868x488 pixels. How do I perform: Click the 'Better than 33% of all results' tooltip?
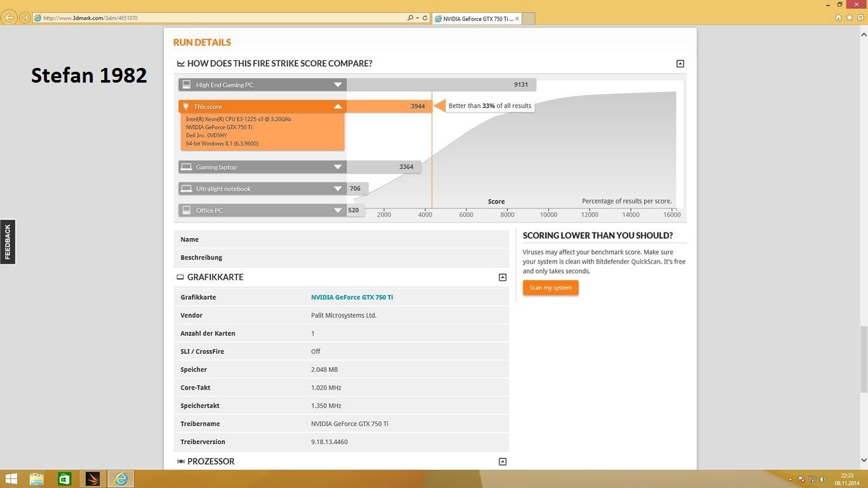tap(490, 106)
